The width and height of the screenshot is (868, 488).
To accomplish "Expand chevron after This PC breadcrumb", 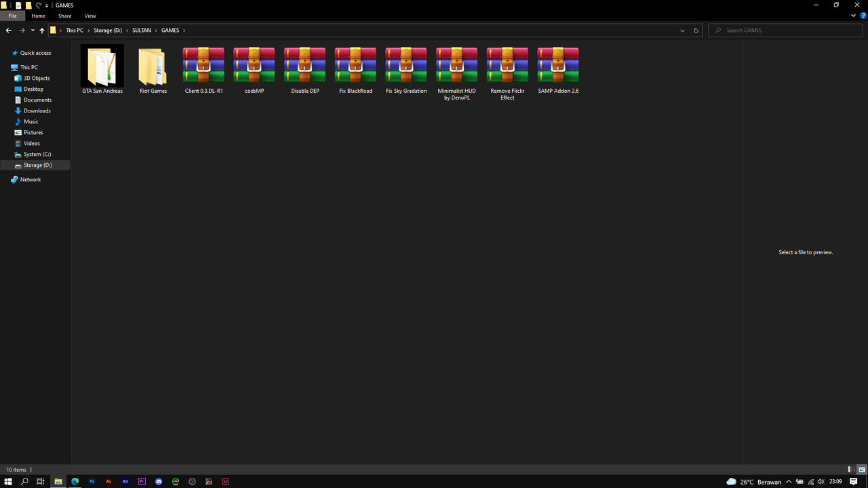I will 89,30.
